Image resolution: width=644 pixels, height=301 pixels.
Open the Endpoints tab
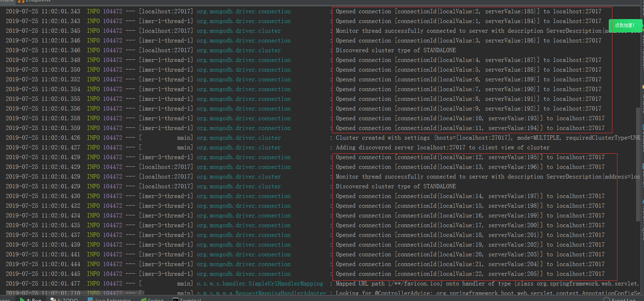point(35,1)
